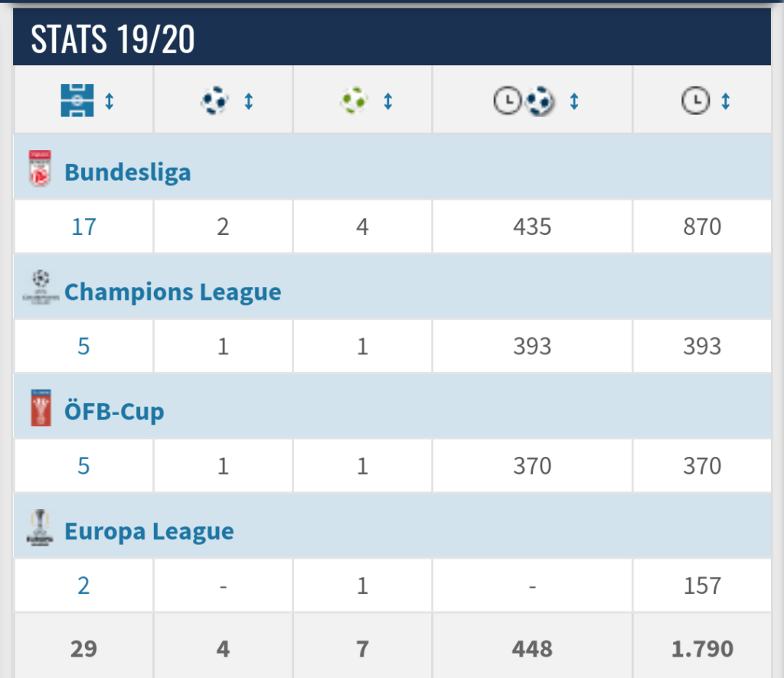Click the Bundesliga league logo
This screenshot has width=784, height=678.
40,169
